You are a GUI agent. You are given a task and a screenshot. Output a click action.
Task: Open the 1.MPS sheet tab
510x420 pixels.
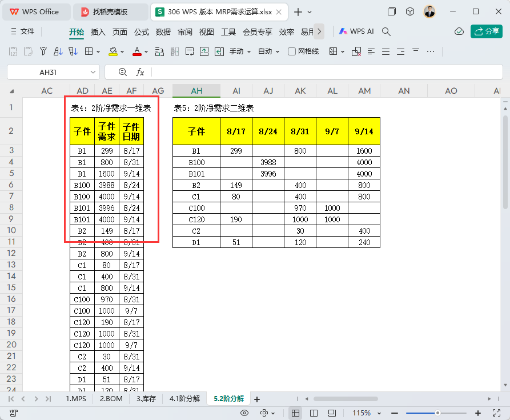pyautogui.click(x=76, y=398)
